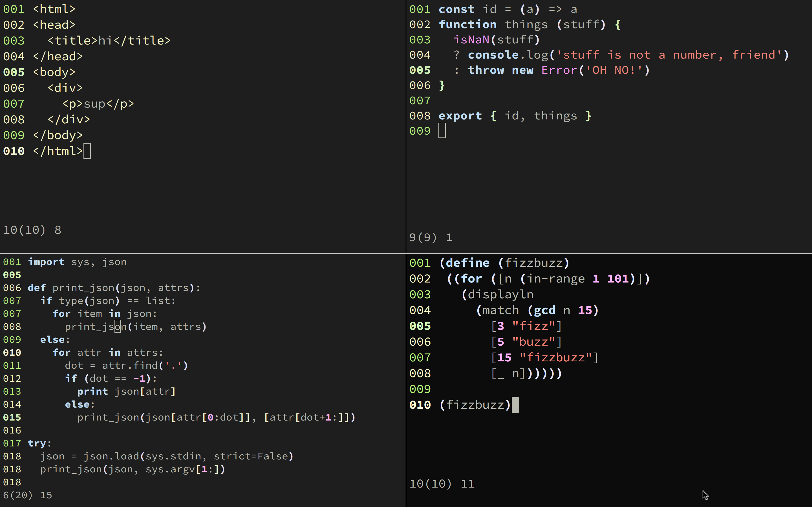Click the empty cursor box on JavaScript line 009
This screenshot has width=812, height=507.
click(442, 131)
